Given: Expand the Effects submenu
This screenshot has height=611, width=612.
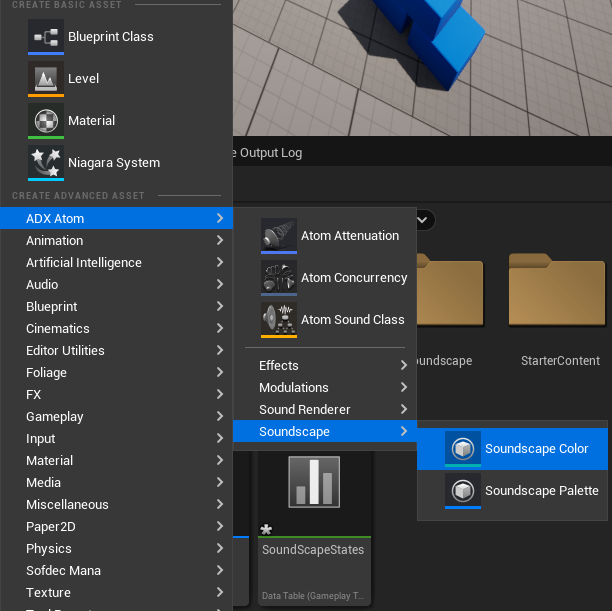Looking at the screenshot, I should tap(325, 365).
